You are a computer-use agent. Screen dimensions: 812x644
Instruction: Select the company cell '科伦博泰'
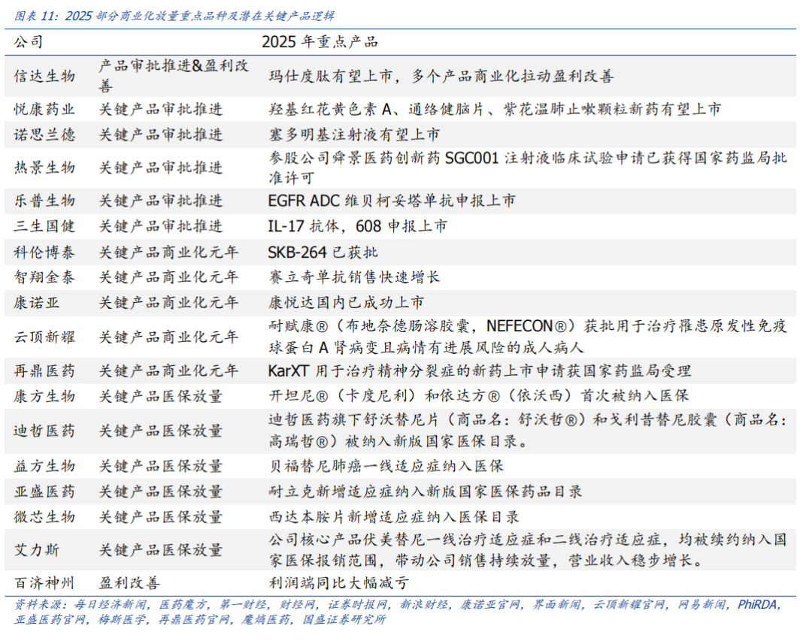[x=44, y=252]
